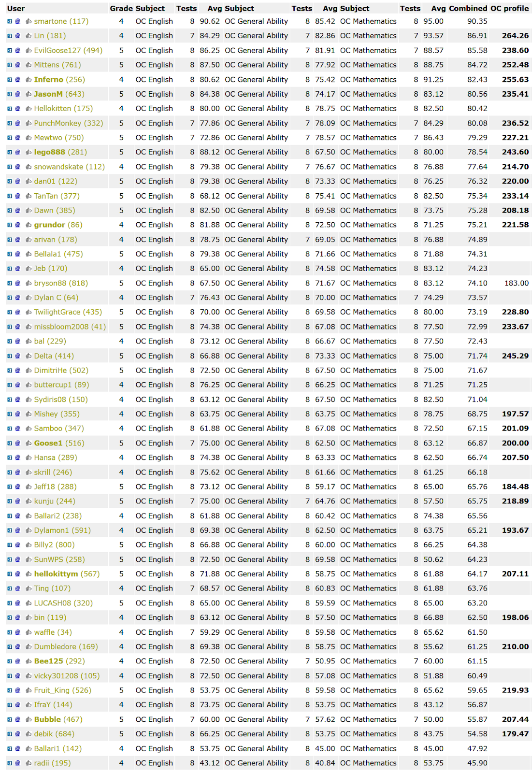Click the gray icon before Jeb
The height and width of the screenshot is (773, 532).
[x=29, y=269]
